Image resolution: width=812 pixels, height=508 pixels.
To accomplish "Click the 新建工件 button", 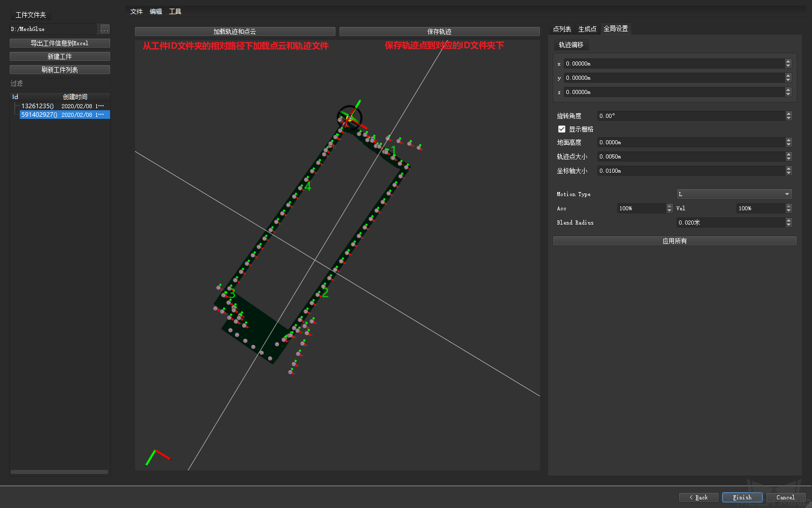I will 60,56.
